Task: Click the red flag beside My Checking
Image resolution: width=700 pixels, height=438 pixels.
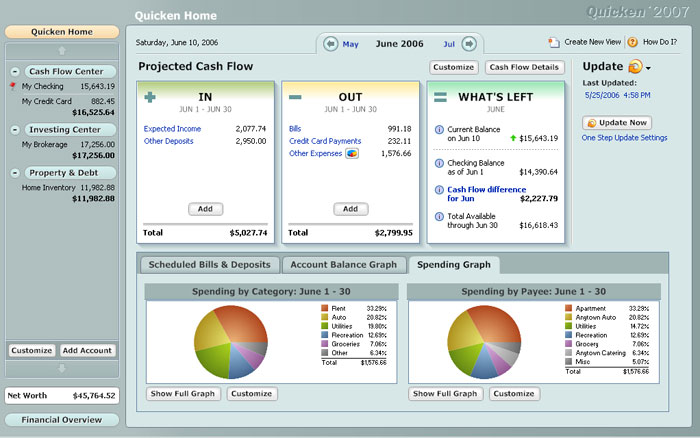Action: 12,86
